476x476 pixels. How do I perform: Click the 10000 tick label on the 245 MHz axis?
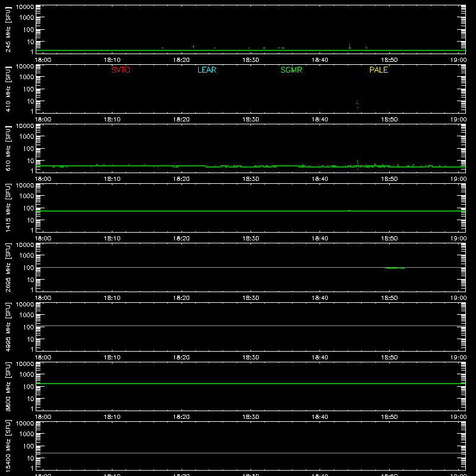click(25, 7)
